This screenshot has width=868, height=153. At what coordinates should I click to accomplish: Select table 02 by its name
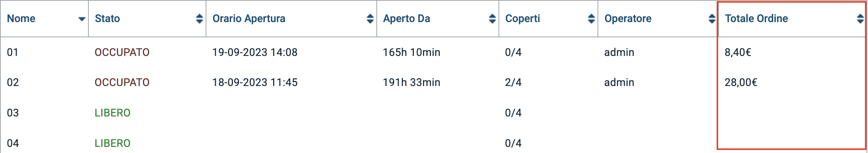point(13,83)
